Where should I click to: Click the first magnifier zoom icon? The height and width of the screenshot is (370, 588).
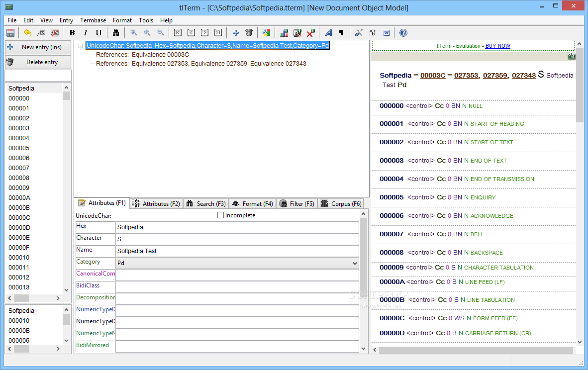click(133, 33)
